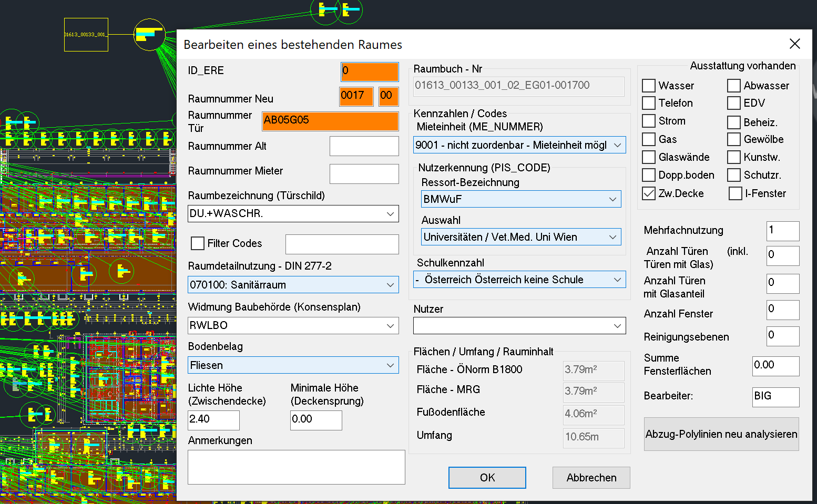Image resolution: width=817 pixels, height=504 pixels.
Task: Click Abzug-Polylinien neu analysieren button
Action: tap(721, 434)
